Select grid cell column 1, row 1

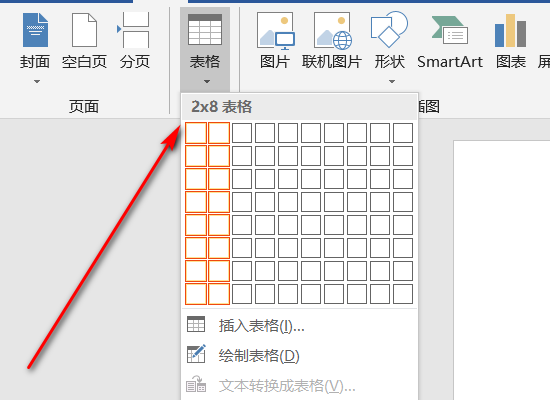(x=196, y=133)
